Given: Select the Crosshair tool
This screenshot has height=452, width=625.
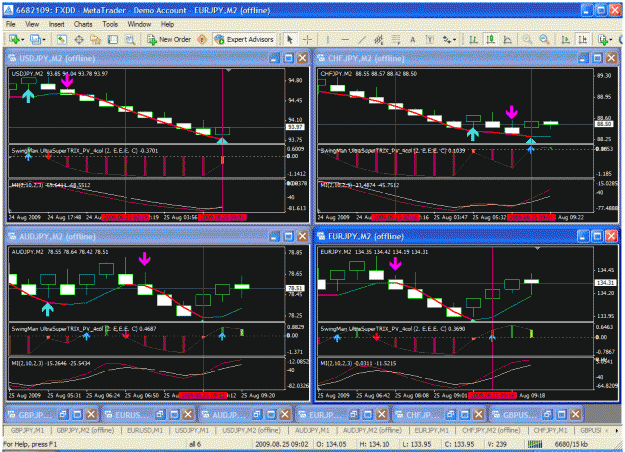Looking at the screenshot, I should tap(307, 39).
